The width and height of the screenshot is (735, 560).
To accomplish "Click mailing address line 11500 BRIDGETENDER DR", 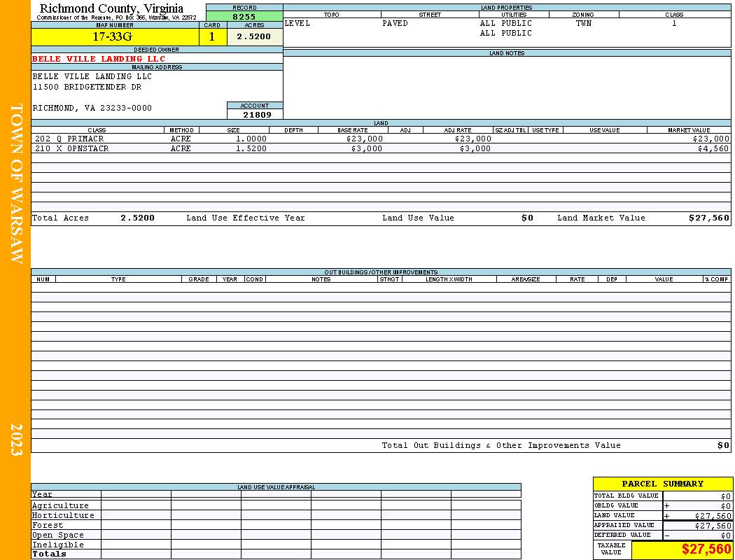I will click(87, 87).
